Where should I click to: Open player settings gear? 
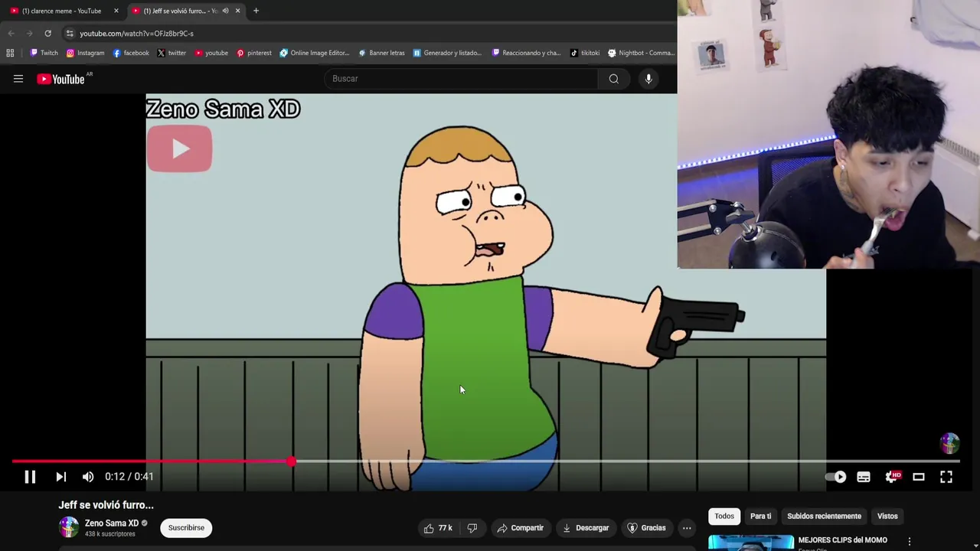(892, 477)
